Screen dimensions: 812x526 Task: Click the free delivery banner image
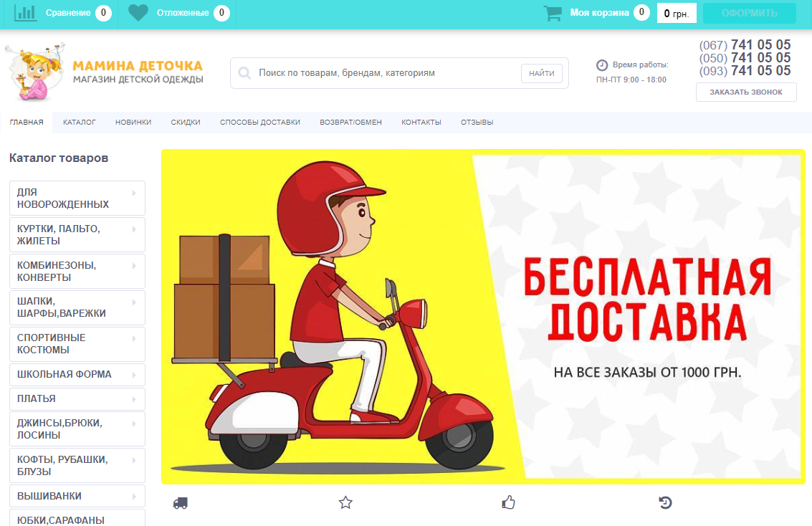click(x=483, y=317)
